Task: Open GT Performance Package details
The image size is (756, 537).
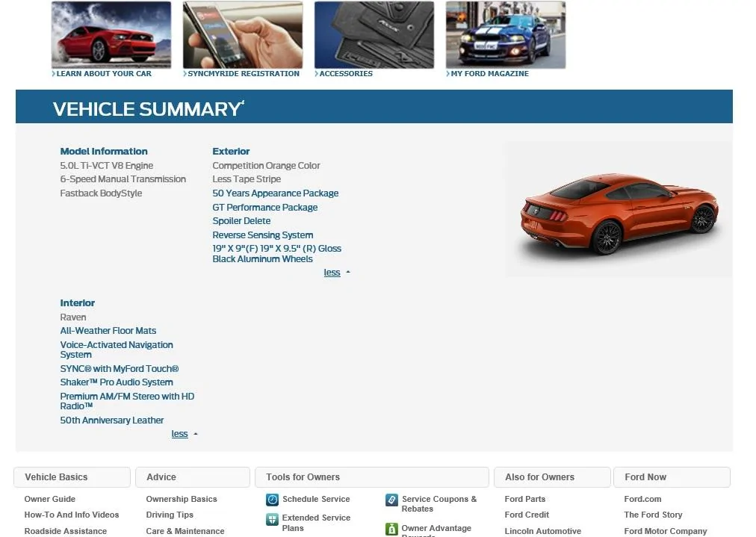Action: tap(264, 208)
